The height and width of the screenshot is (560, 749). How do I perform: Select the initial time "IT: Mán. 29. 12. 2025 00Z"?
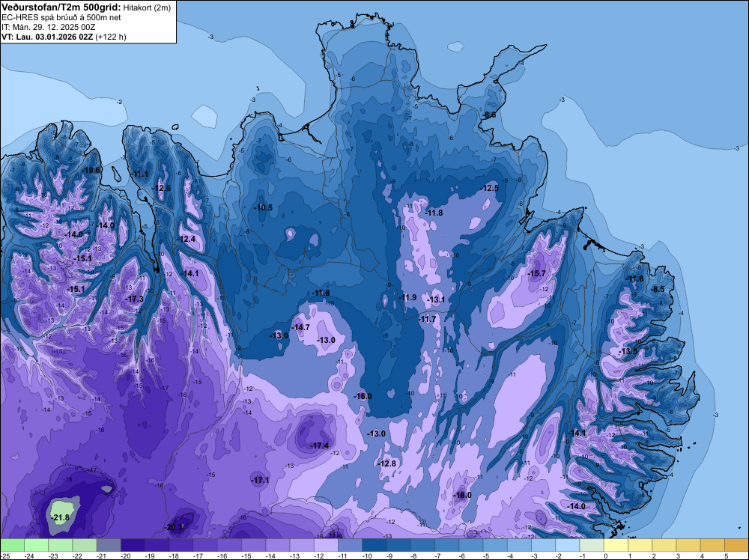tap(48, 27)
